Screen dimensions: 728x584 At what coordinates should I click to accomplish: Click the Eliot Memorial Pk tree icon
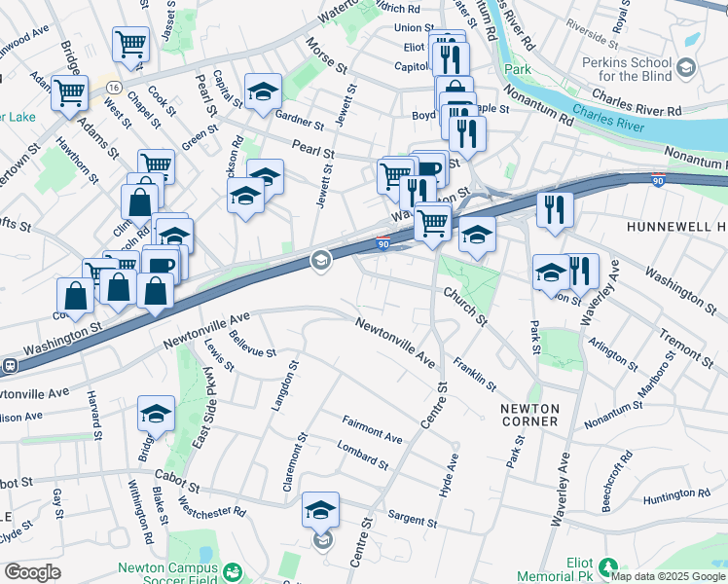pos(607,567)
